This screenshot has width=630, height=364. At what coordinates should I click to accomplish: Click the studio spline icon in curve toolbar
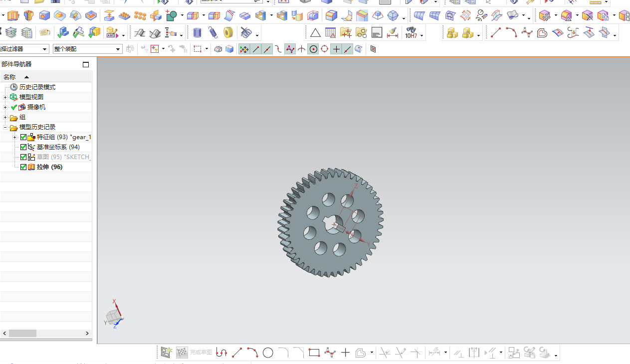point(527,33)
